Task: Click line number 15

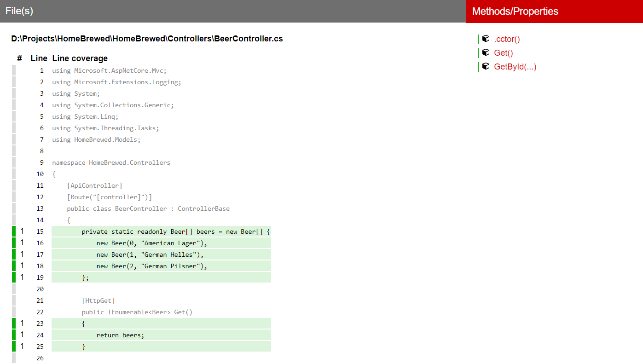Action: click(x=40, y=231)
